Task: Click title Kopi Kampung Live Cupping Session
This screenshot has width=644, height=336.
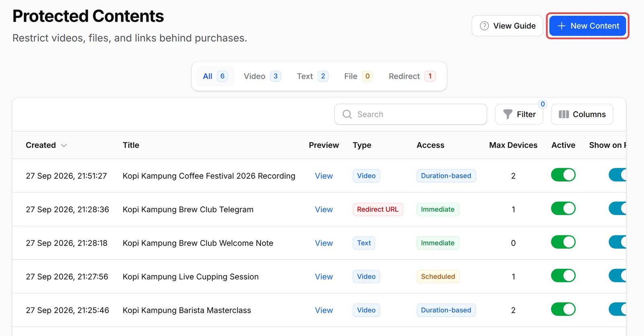Action: [191, 277]
